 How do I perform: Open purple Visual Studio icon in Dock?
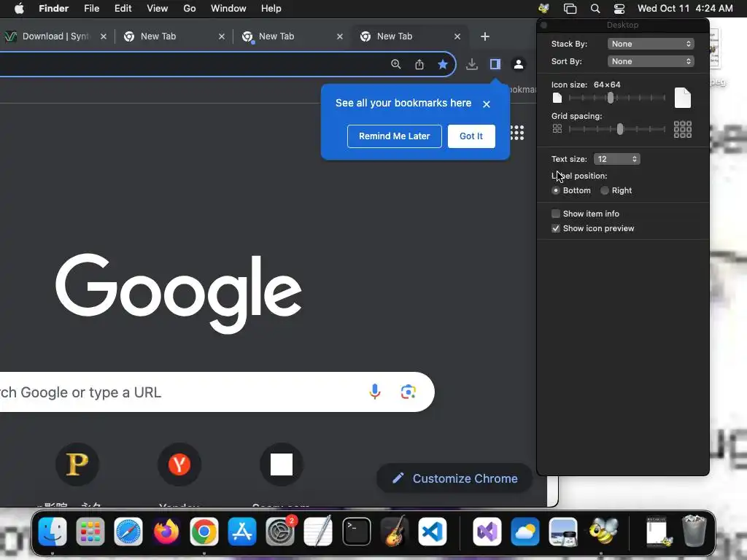click(x=487, y=532)
